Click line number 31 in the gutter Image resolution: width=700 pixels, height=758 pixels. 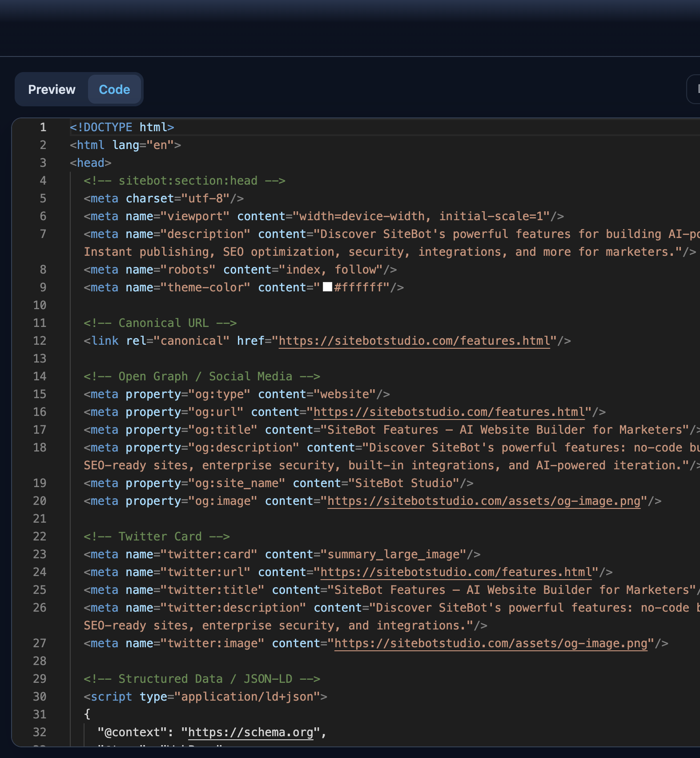(40, 714)
